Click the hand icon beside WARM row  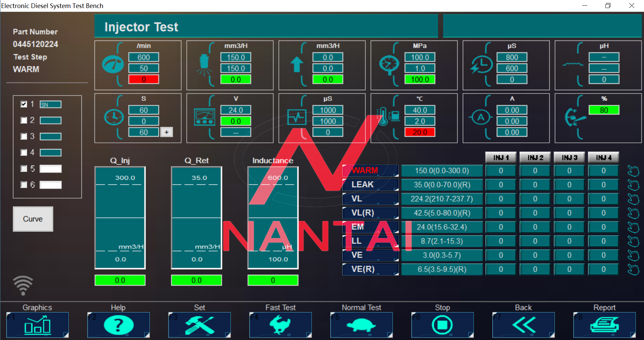pyautogui.click(x=633, y=171)
